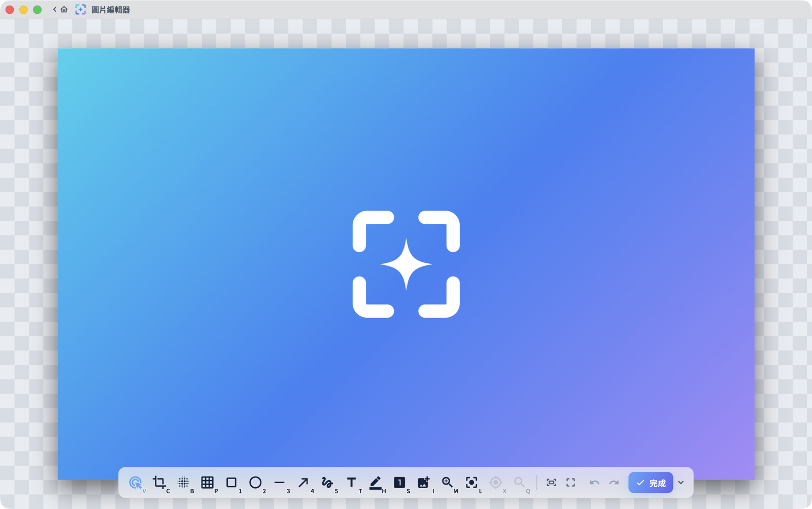Select the pointer/select tool (V)
Image resolution: width=812 pixels, height=509 pixels.
136,483
